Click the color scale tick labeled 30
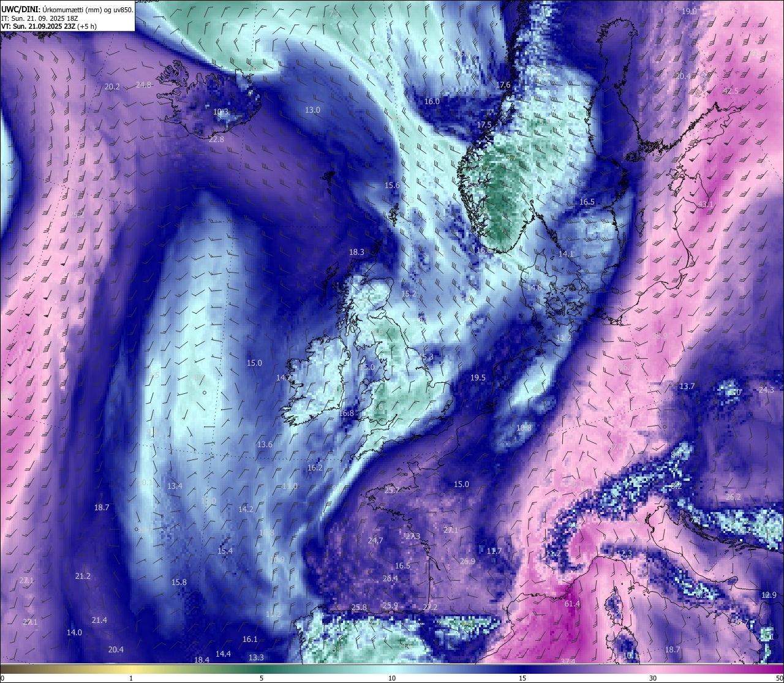 click(x=653, y=678)
